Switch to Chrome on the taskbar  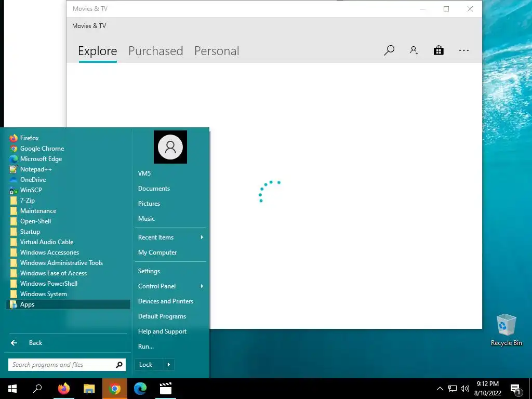115,389
